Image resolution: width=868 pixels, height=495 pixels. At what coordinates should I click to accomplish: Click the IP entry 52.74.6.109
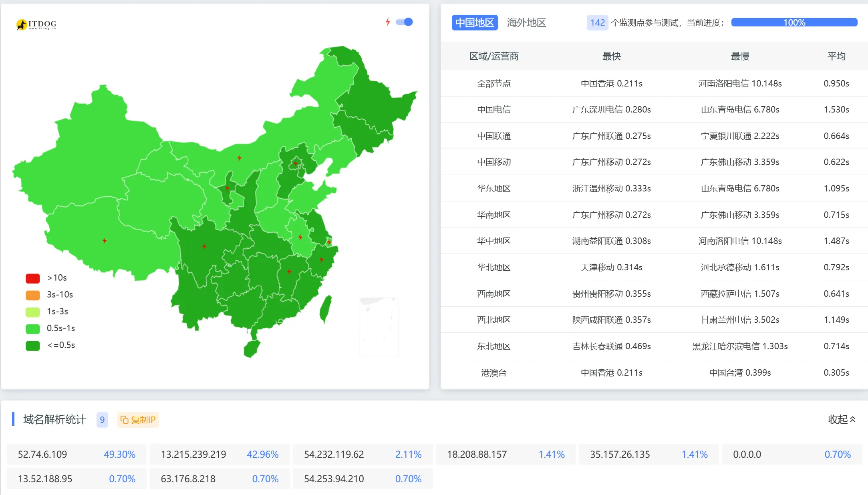point(42,455)
